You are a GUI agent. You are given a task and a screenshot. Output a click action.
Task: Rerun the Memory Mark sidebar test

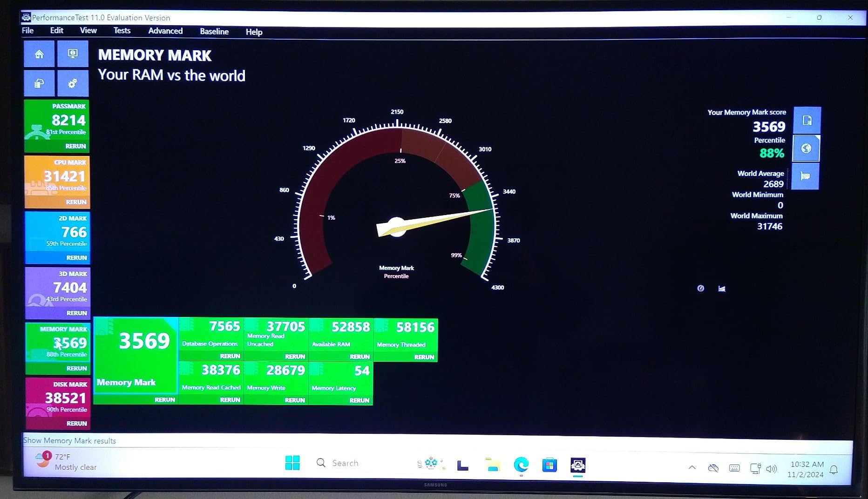point(76,369)
